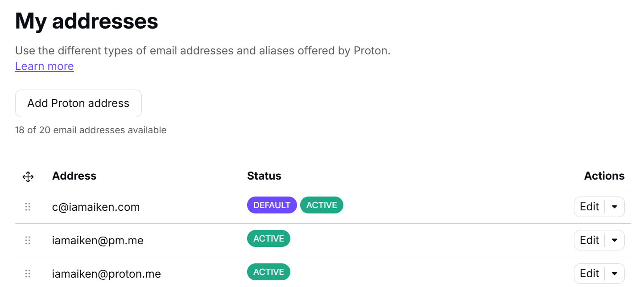Image resolution: width=644 pixels, height=287 pixels.
Task: Click ACTIVE badge for iamaiken@proton.me
Action: point(268,272)
